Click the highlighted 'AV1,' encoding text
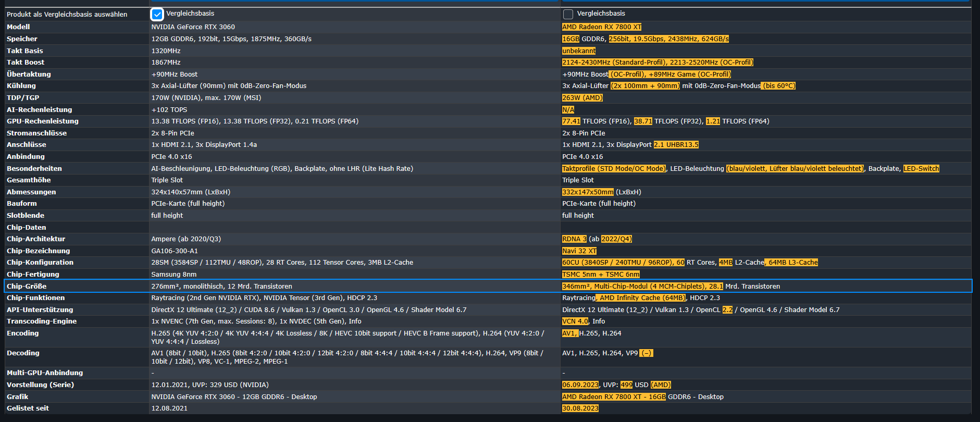The width and height of the screenshot is (980, 422). click(x=570, y=333)
